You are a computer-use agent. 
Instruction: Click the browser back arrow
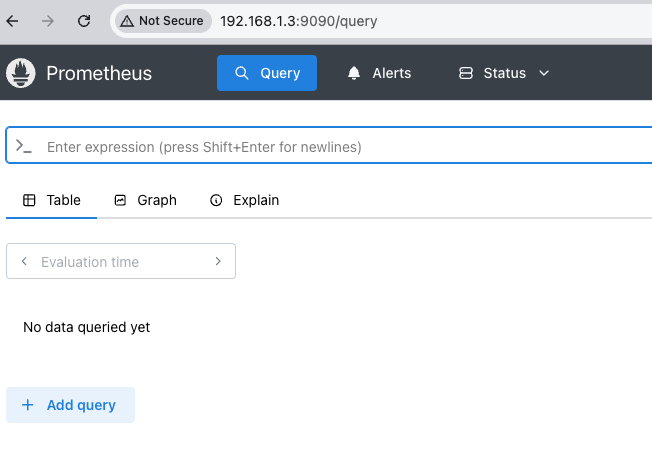[x=13, y=20]
